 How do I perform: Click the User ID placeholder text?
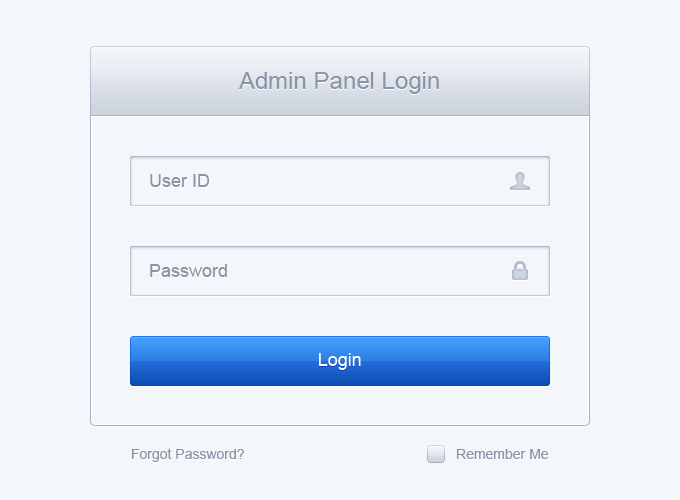(179, 181)
